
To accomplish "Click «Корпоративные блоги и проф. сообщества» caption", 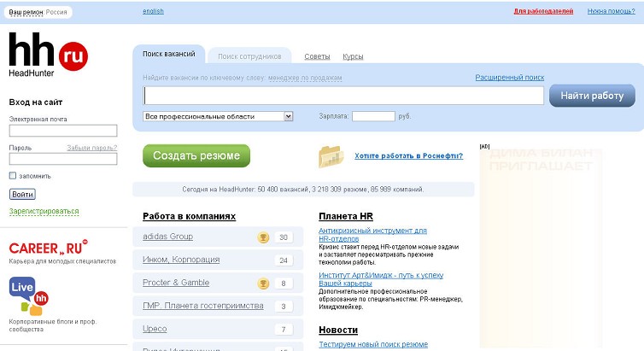I will click(x=53, y=325).
